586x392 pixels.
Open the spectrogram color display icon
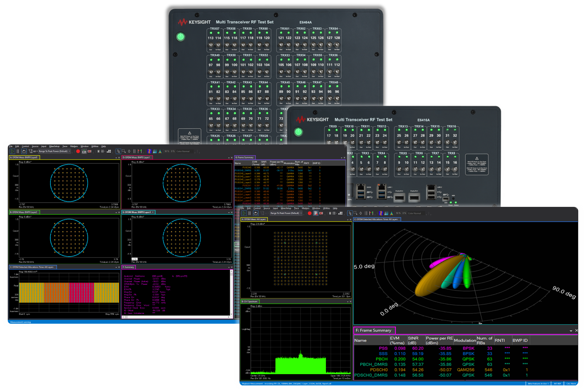[381, 213]
